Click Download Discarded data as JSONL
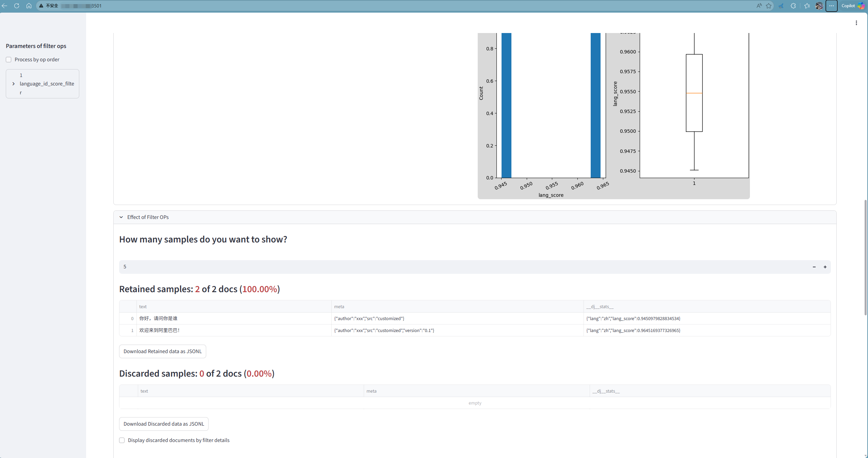The image size is (868, 458). 164,424
